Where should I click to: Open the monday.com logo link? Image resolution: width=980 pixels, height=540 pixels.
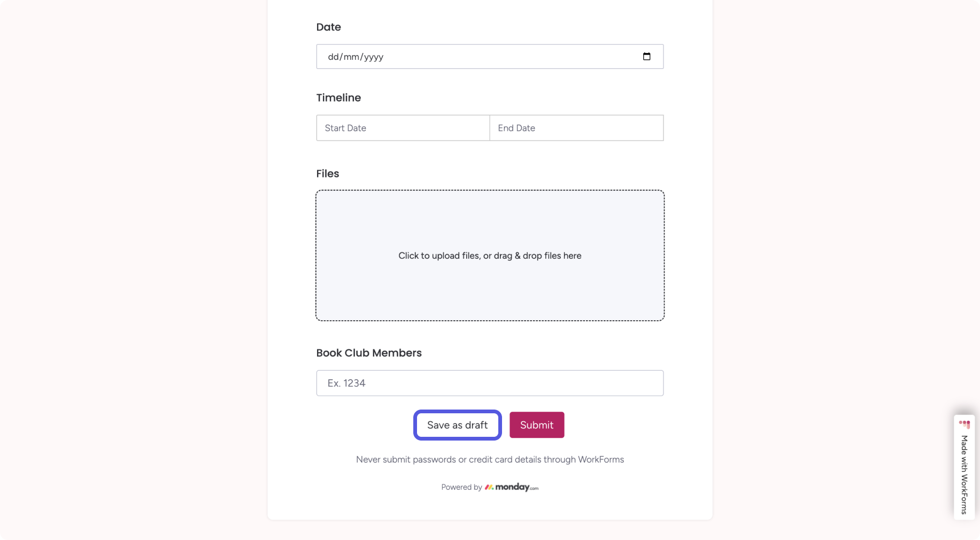coord(511,487)
